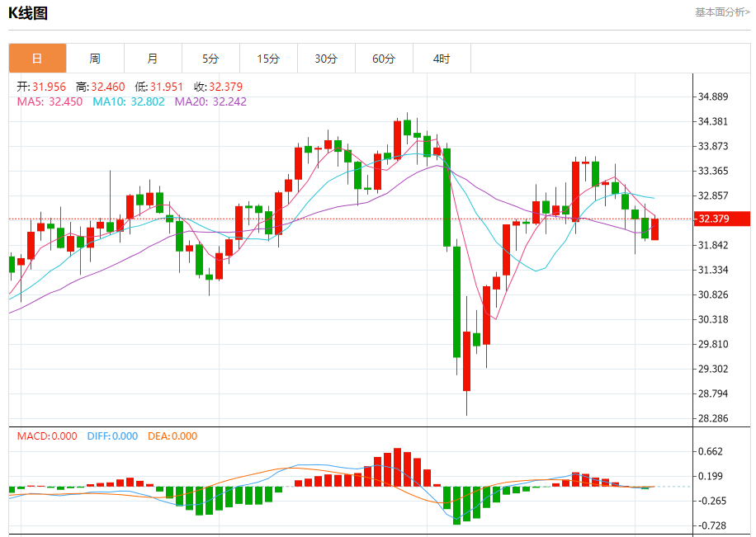The image size is (756, 537).
Task: Switch to the 周 weekly chart tab
Action: tap(95, 59)
